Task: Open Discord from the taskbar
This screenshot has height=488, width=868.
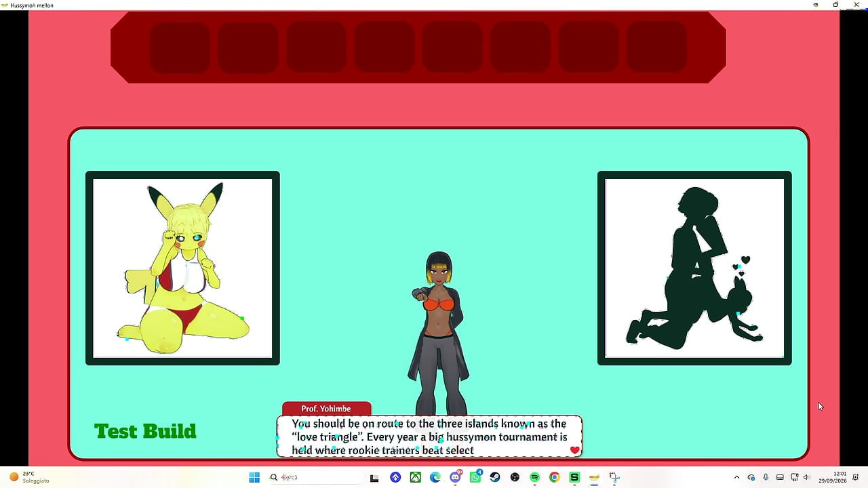Action: click(x=455, y=477)
